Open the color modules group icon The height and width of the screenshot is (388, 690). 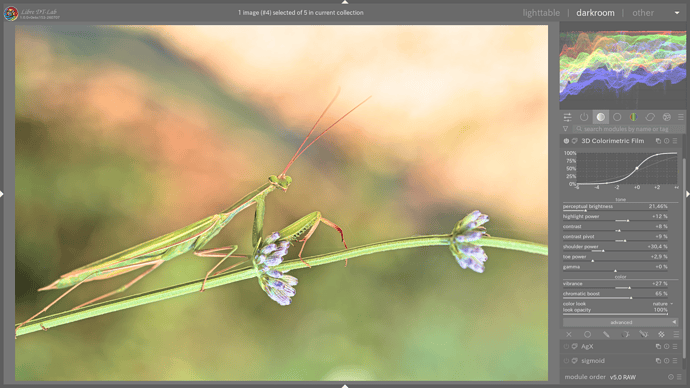click(633, 117)
